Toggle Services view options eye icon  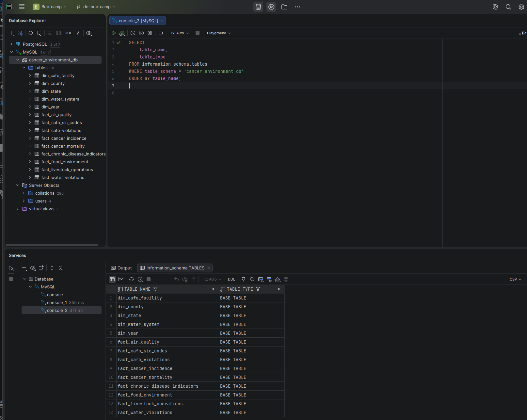click(x=33, y=268)
